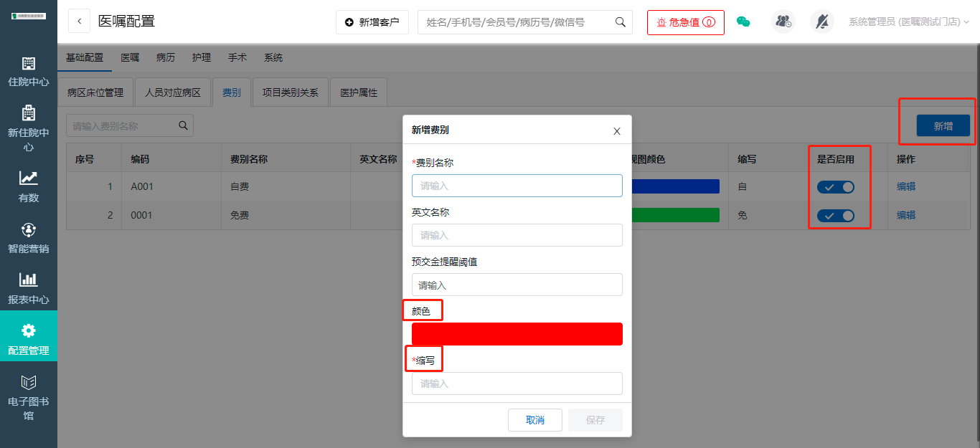This screenshot has width=980, height=448.
Task: Switch to the 基础配置 menu
Action: click(85, 58)
